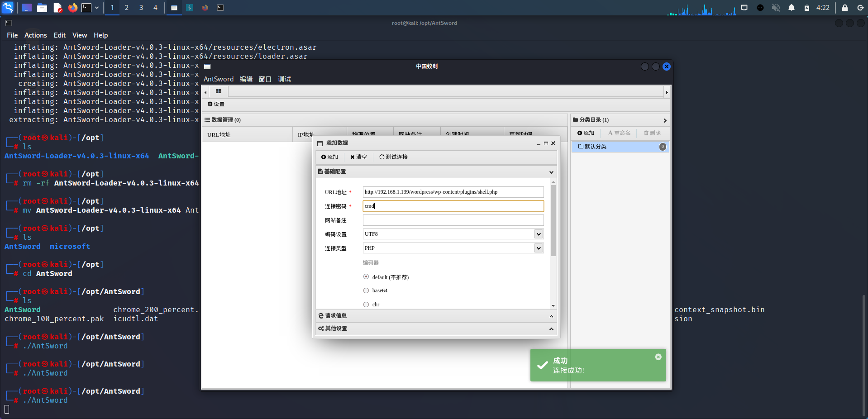The width and height of the screenshot is (868, 419).
Task: Select the default (不推荐) encoder radio
Action: tap(366, 277)
